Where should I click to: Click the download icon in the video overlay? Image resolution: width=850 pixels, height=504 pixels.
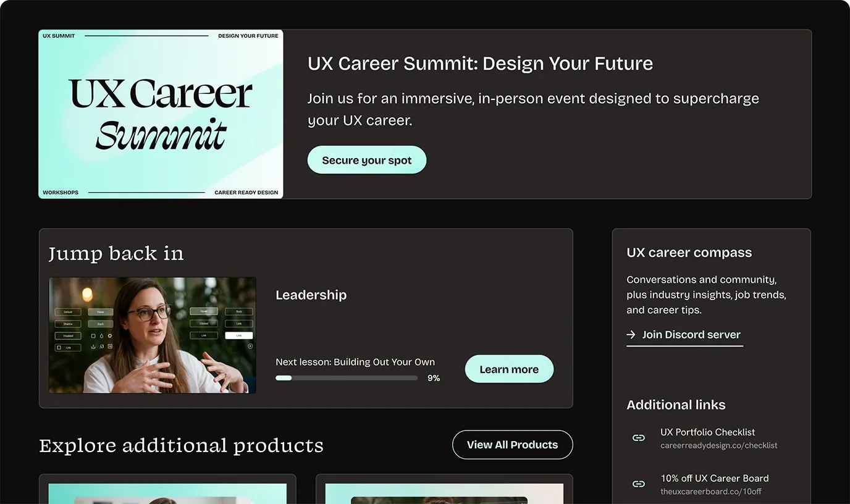(93, 346)
